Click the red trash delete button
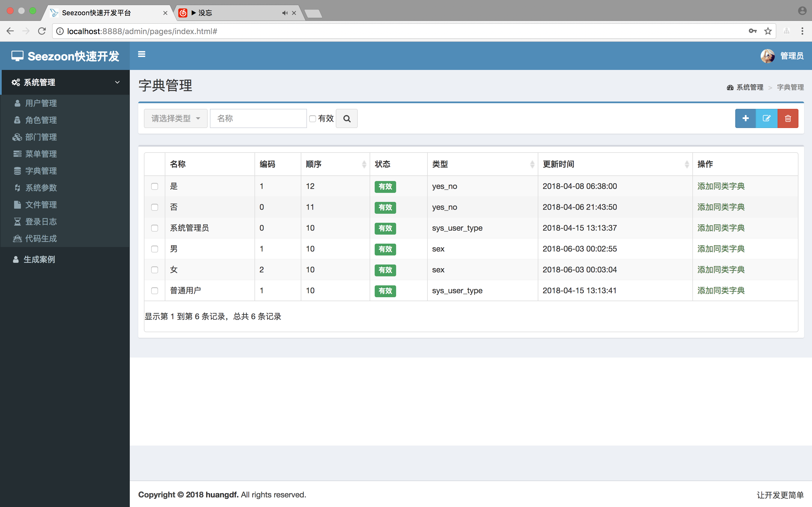812x507 pixels. (788, 118)
